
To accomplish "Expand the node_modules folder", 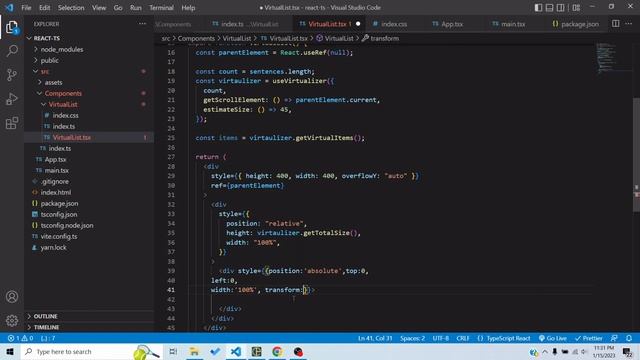I will [61, 49].
